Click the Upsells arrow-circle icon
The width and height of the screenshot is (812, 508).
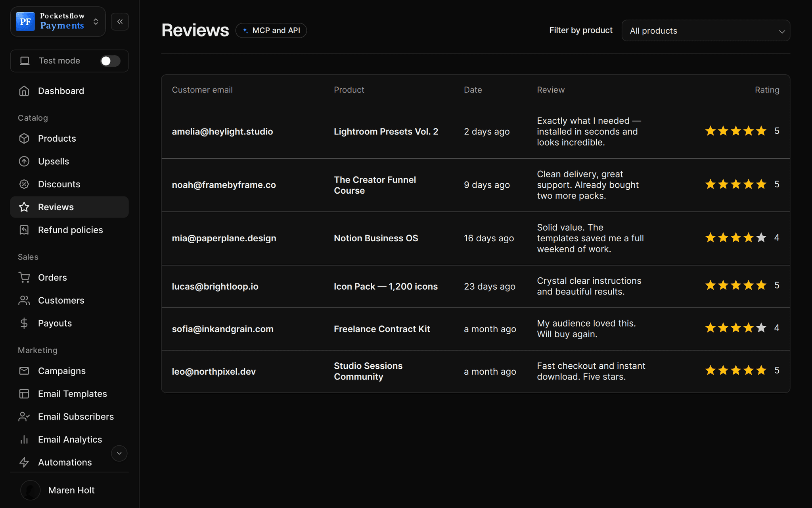click(x=24, y=162)
